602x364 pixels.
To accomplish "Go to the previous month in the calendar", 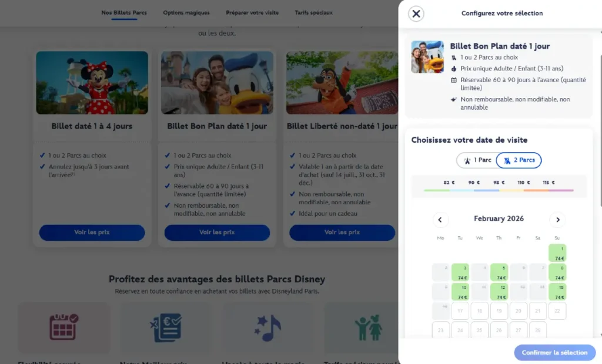I will pyautogui.click(x=440, y=220).
